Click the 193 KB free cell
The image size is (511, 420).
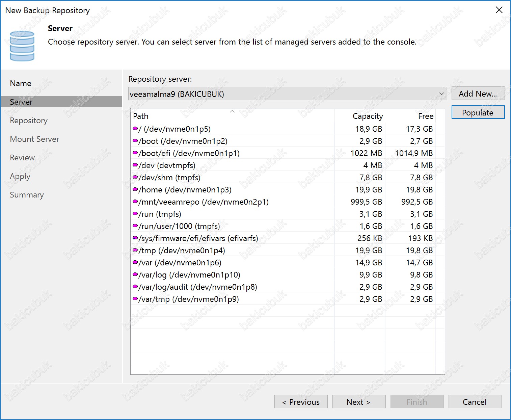click(421, 238)
